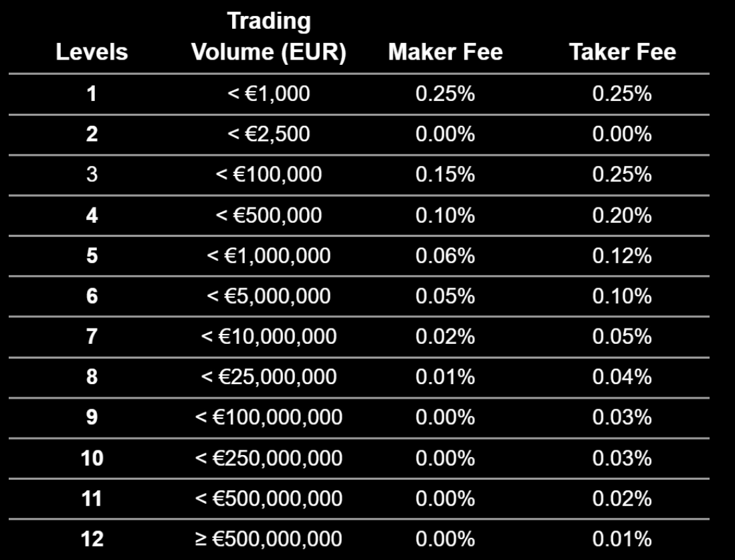This screenshot has height=560, width=735.
Task: Select the level 3 row number
Action: tap(92, 175)
